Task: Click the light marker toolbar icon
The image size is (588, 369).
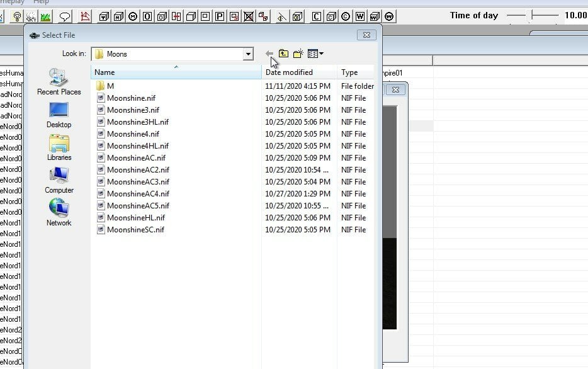Action: 282,16
